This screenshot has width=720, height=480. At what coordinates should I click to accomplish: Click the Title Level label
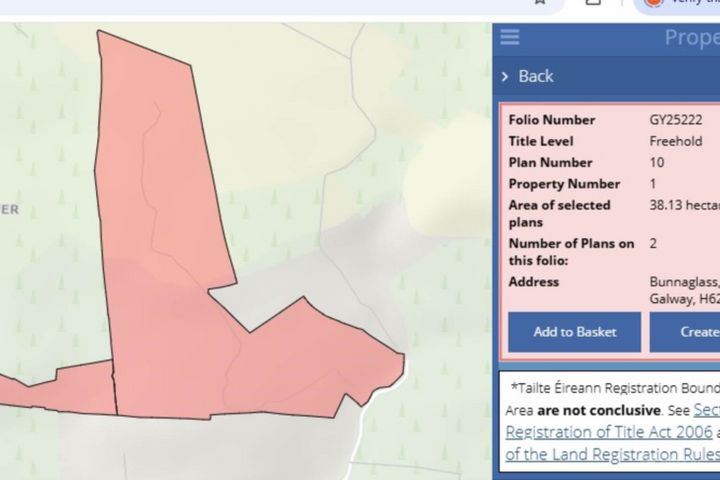(x=541, y=141)
